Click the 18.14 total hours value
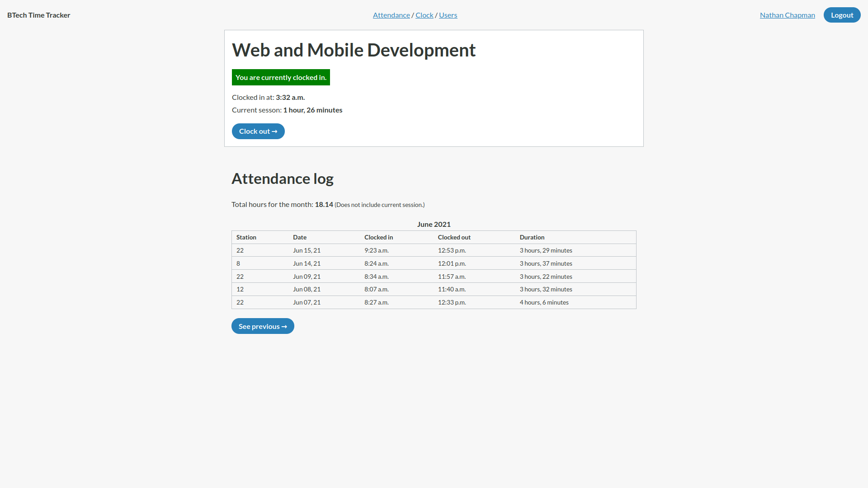The height and width of the screenshot is (488, 868). pos(324,204)
